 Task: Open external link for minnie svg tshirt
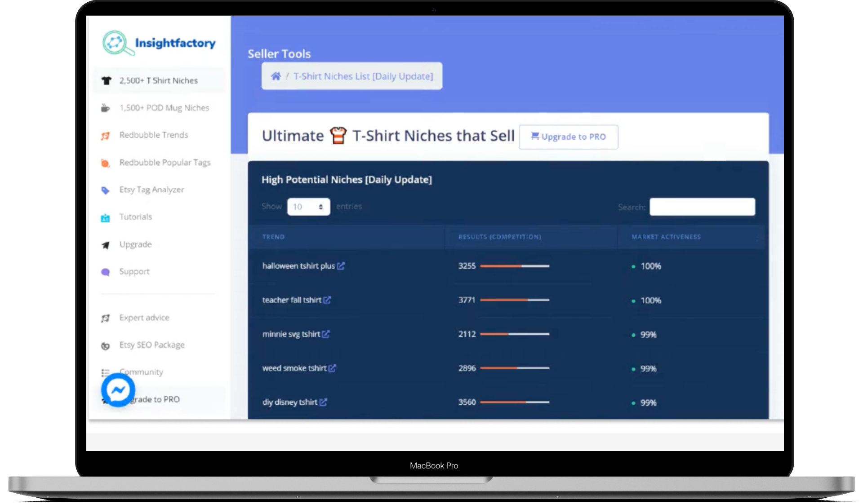[326, 334]
